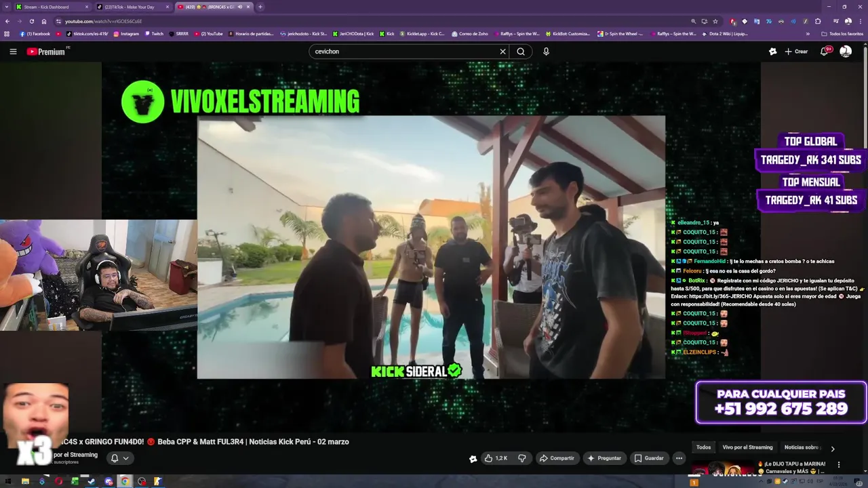Open the account avatar menu
Image resolution: width=868 pixels, height=488 pixels.
tap(846, 52)
